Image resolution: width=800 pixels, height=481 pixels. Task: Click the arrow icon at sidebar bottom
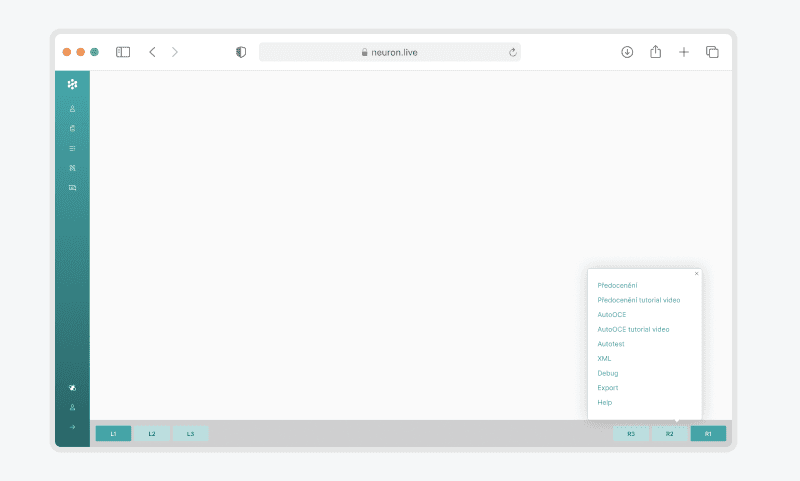pyautogui.click(x=72, y=427)
